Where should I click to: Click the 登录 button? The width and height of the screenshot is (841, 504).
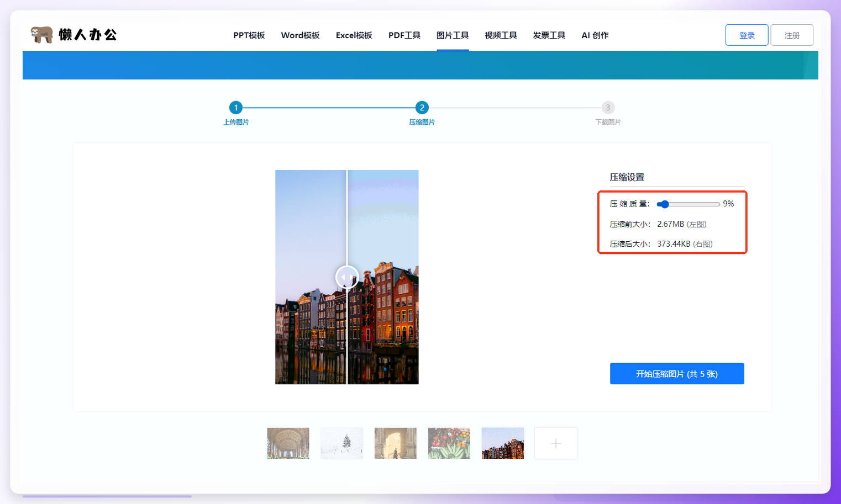point(747,35)
